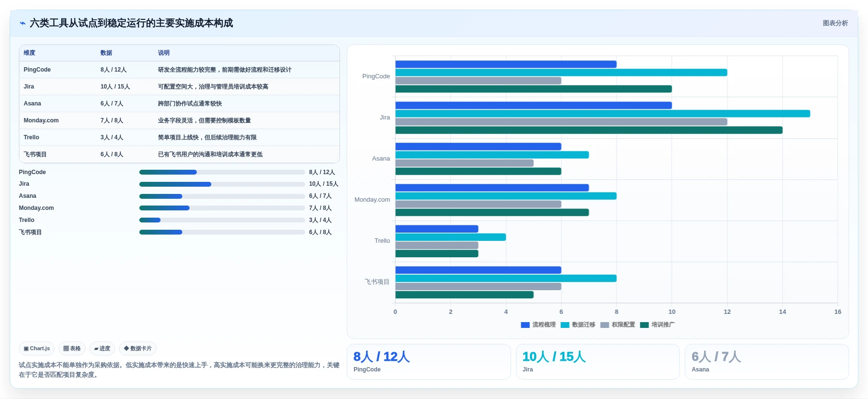This screenshot has height=399, width=868.
Task: Click the 六类工具从试点到稳定运行 page title
Action: click(132, 23)
